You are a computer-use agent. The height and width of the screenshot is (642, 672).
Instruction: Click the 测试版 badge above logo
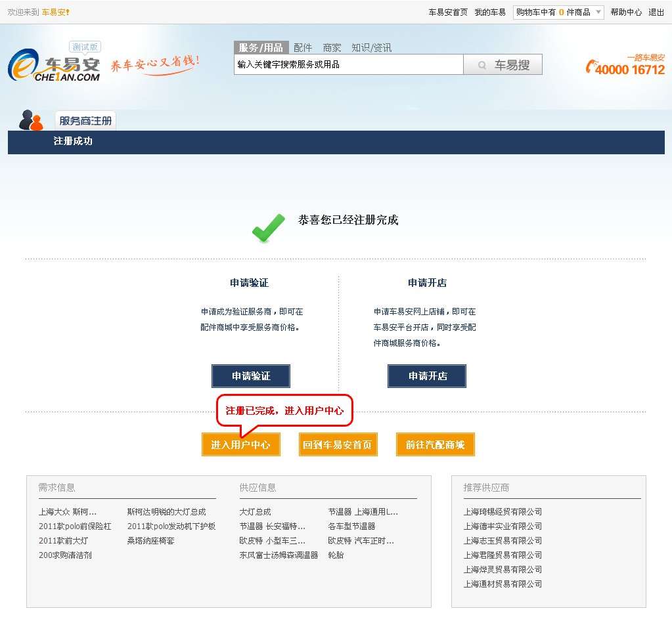point(85,47)
